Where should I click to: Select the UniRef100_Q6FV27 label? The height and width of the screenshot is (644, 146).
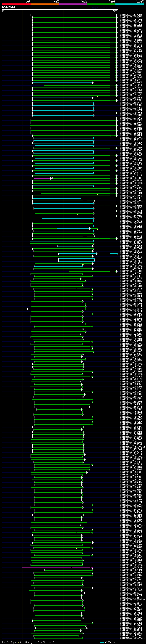click(131, 618)
